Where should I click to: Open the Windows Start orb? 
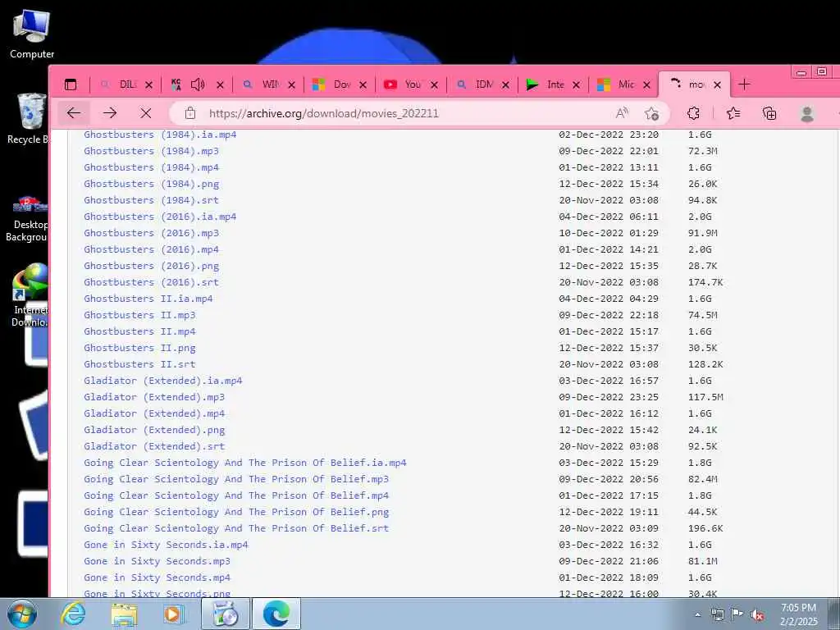tap(22, 614)
